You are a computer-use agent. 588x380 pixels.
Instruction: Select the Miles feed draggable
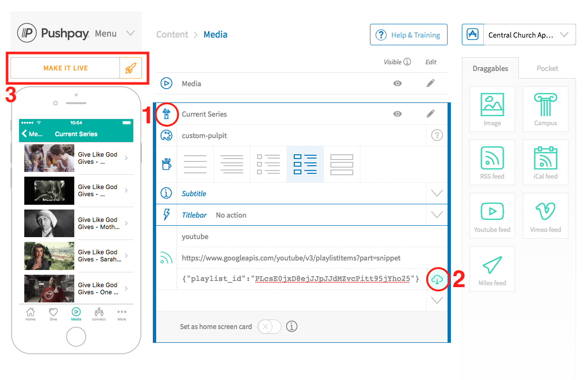click(492, 269)
